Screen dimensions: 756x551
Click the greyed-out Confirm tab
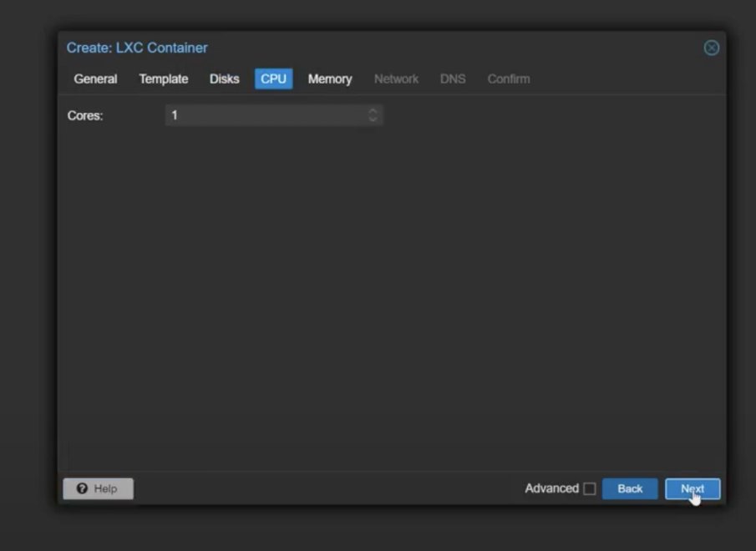[508, 79]
